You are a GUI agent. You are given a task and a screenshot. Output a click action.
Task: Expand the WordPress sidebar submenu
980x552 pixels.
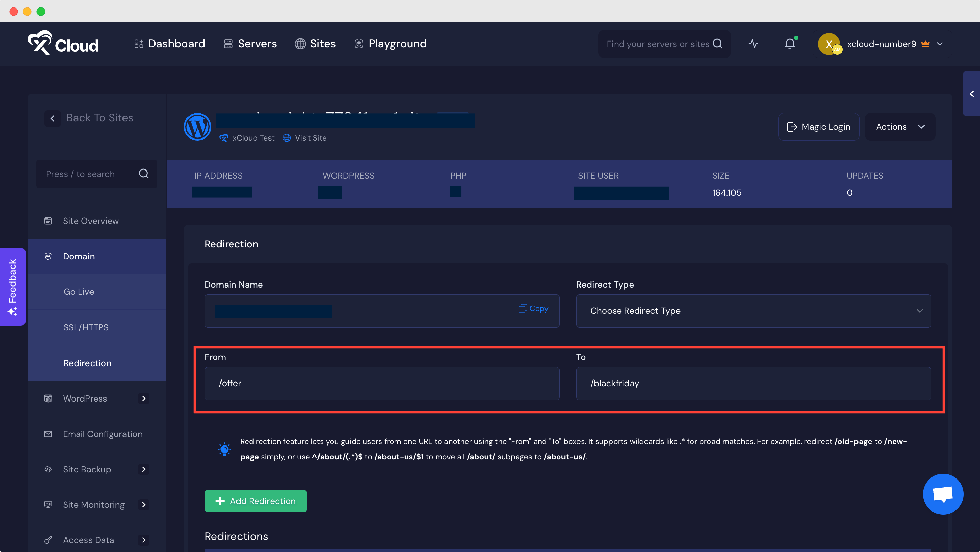(x=143, y=398)
